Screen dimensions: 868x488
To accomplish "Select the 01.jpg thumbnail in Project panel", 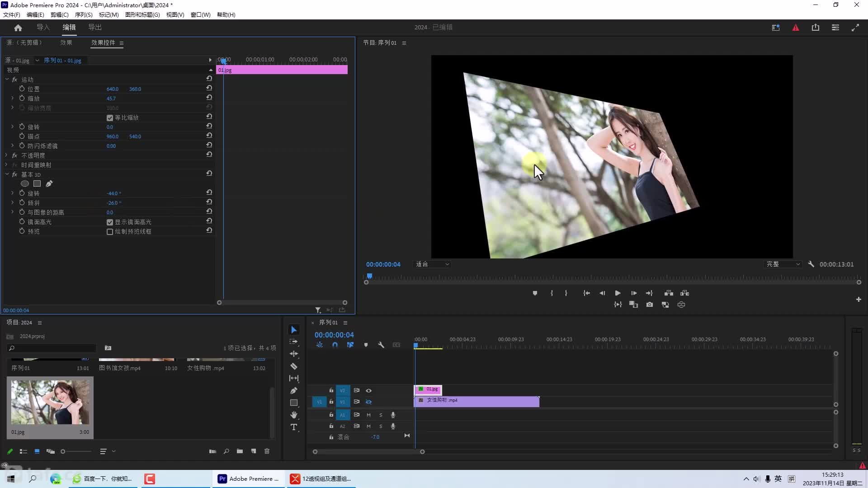I will coord(50,402).
